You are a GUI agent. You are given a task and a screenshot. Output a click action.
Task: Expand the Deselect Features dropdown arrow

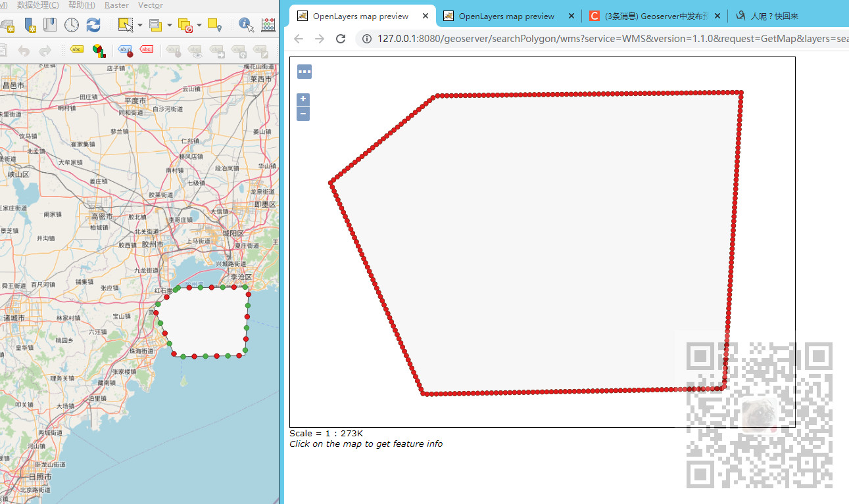pos(199,26)
